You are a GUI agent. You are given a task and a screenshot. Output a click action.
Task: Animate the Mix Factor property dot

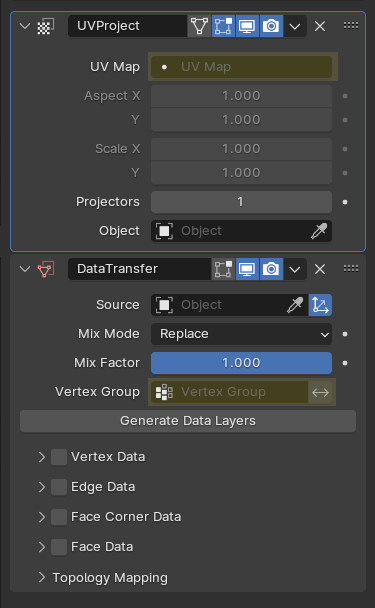345,363
